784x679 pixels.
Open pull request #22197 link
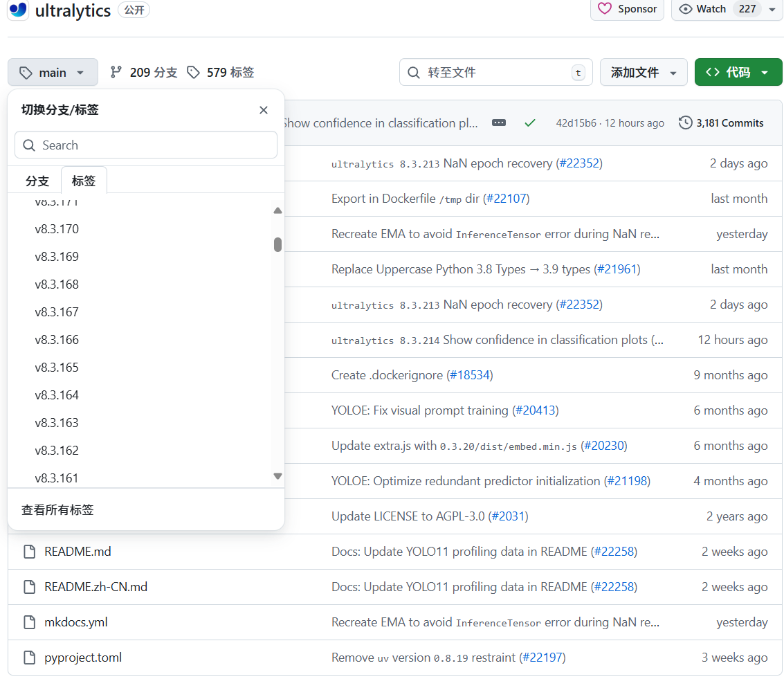point(543,658)
